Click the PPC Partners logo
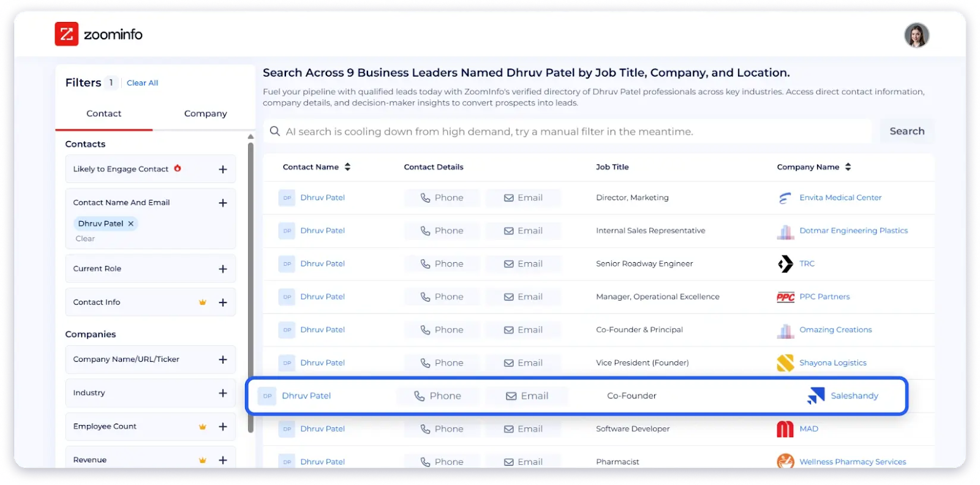The width and height of the screenshot is (980, 485). [785, 297]
